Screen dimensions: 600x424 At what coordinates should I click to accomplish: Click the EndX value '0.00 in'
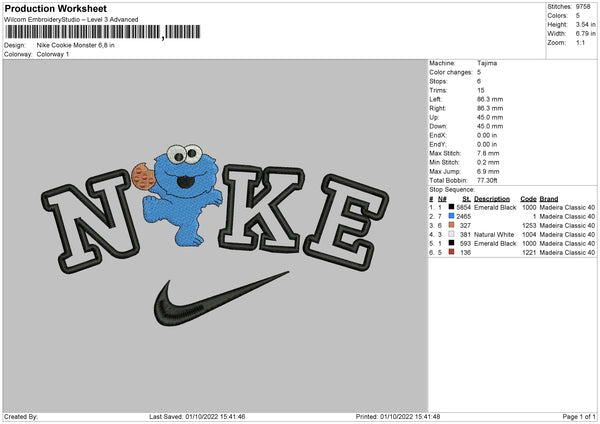coord(487,135)
